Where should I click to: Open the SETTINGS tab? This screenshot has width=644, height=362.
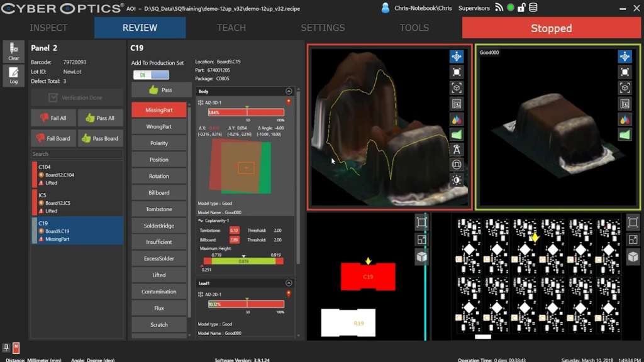(323, 28)
